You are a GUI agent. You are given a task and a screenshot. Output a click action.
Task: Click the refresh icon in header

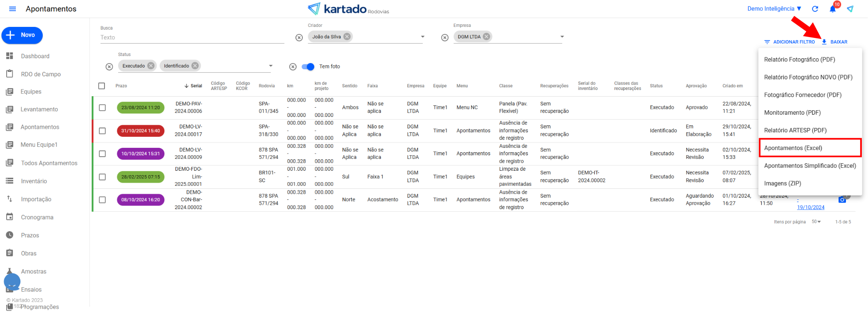coord(815,9)
